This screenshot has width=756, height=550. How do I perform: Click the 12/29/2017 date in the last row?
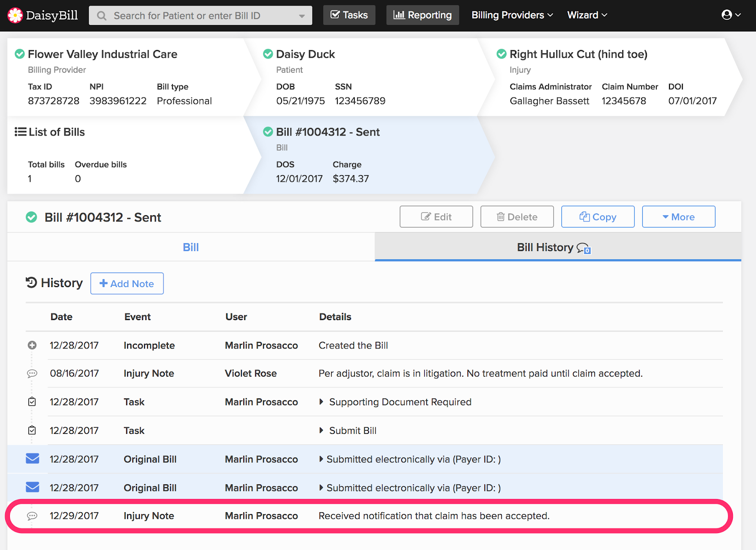pyautogui.click(x=74, y=516)
